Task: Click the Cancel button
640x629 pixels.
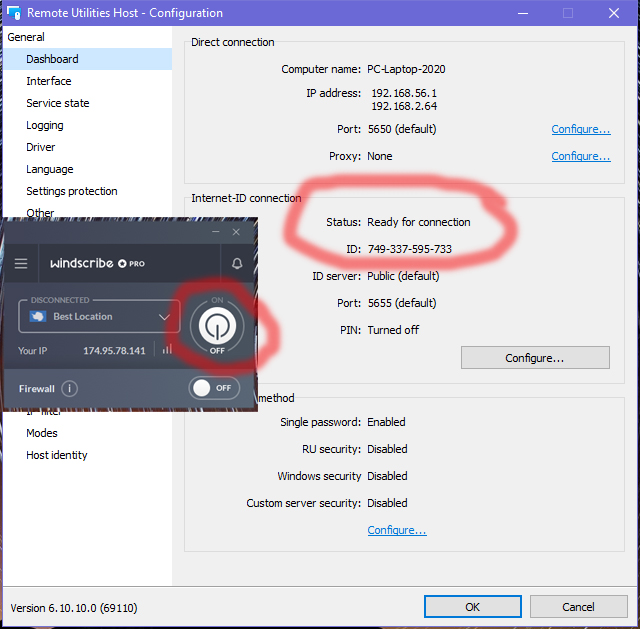Action: (578, 607)
